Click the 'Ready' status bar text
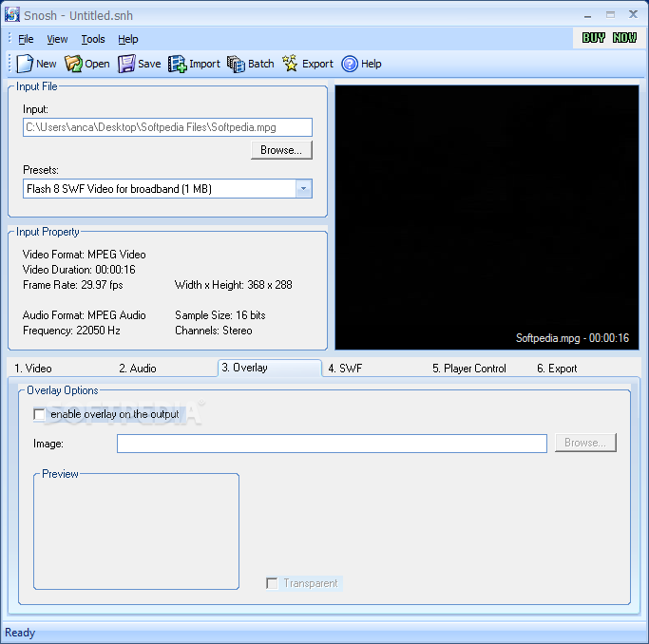The image size is (649, 644). pyautogui.click(x=20, y=633)
